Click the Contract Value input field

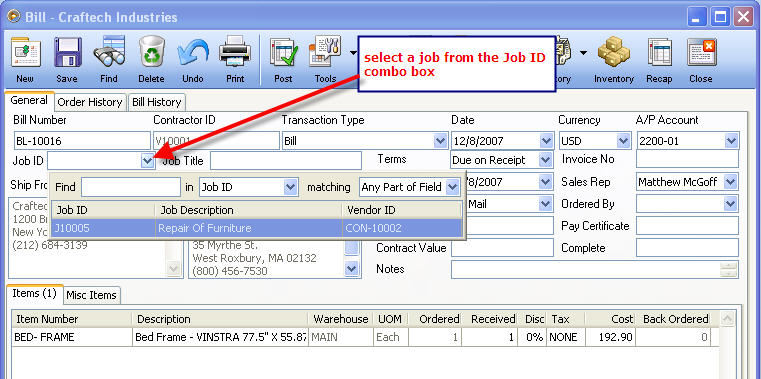[502, 247]
